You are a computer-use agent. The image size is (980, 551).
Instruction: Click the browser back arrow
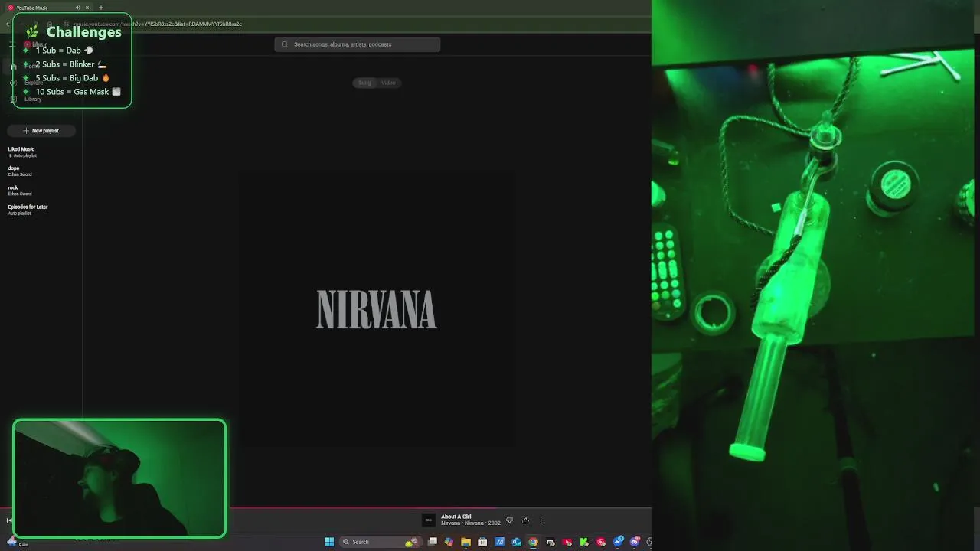click(8, 24)
